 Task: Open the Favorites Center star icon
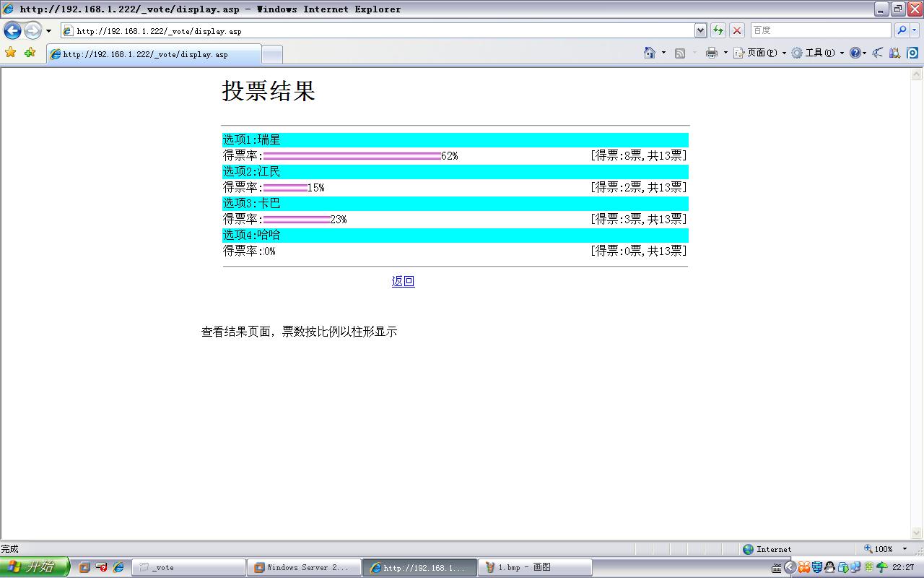point(10,52)
